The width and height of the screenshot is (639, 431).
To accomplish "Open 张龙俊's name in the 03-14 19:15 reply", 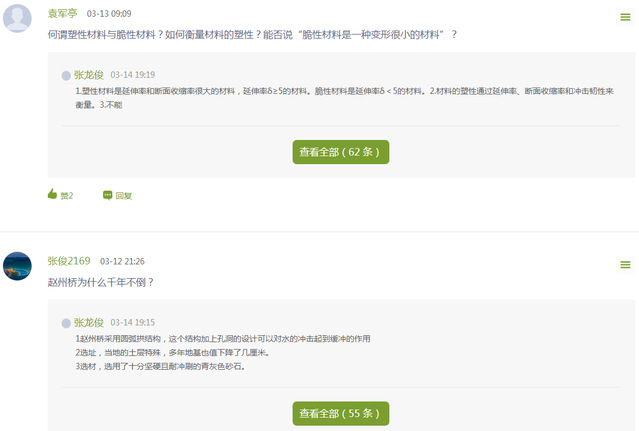I will (88, 323).
